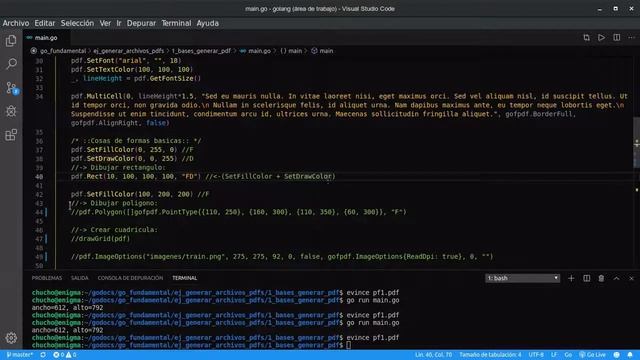
Task: Split the terminal panel
Action: point(587,278)
